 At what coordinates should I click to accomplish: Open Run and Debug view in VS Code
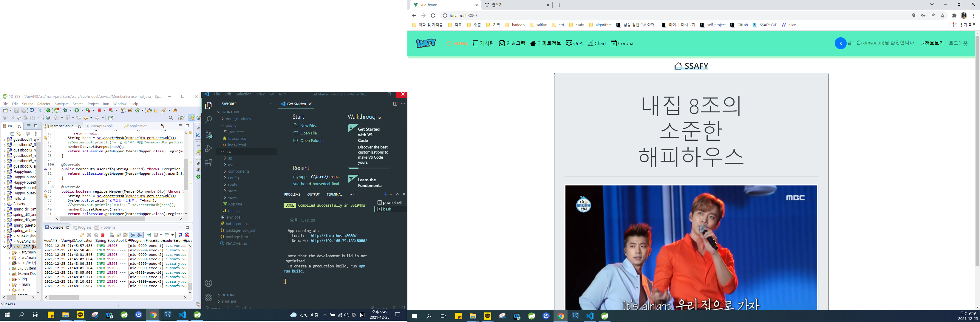208,149
